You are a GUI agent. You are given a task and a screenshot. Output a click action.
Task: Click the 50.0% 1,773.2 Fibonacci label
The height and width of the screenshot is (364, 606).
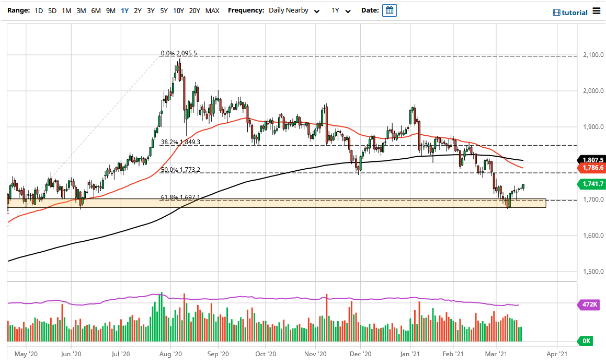180,170
